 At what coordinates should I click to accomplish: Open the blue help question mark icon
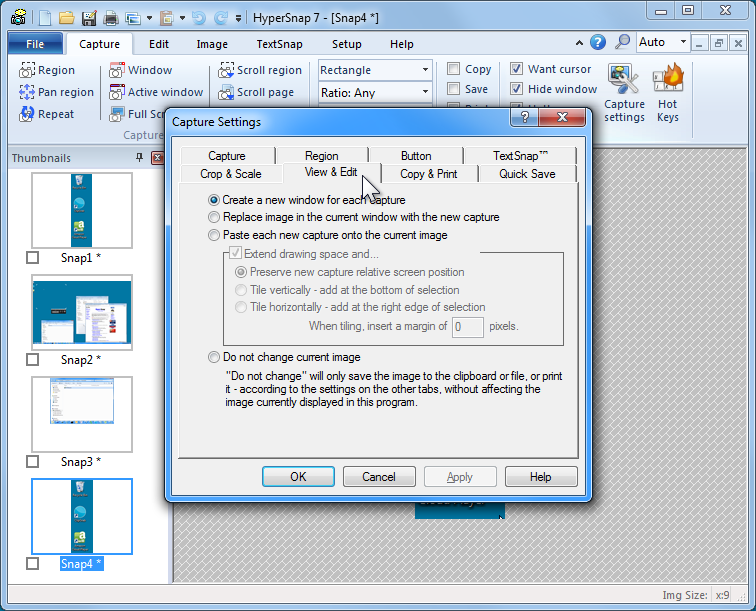598,43
